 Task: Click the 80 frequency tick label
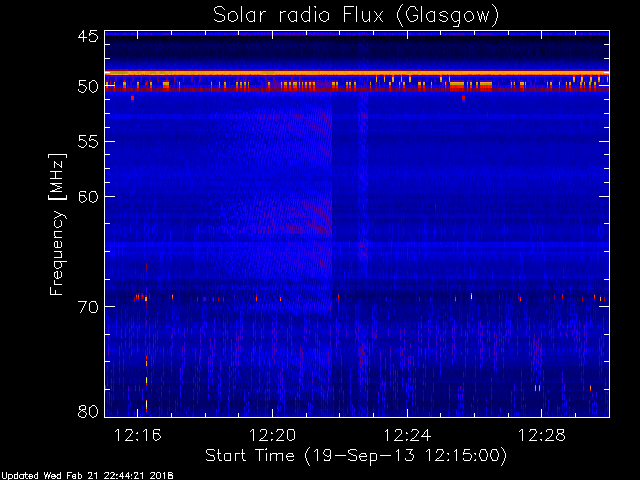tap(88, 411)
